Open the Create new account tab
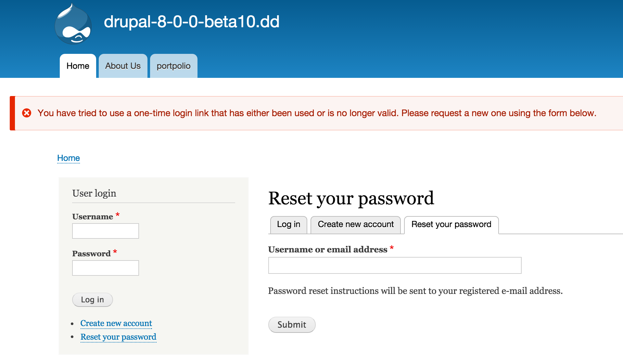623x364 pixels. point(355,224)
